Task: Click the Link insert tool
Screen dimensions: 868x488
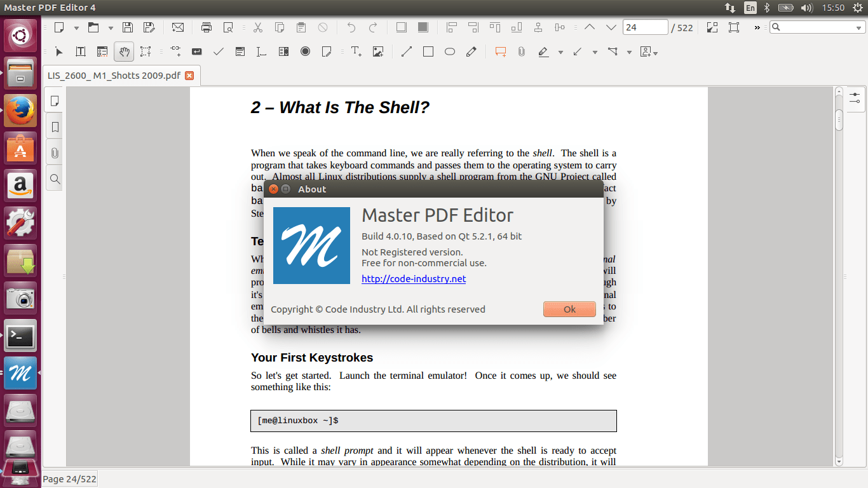Action: pyautogui.click(x=175, y=51)
